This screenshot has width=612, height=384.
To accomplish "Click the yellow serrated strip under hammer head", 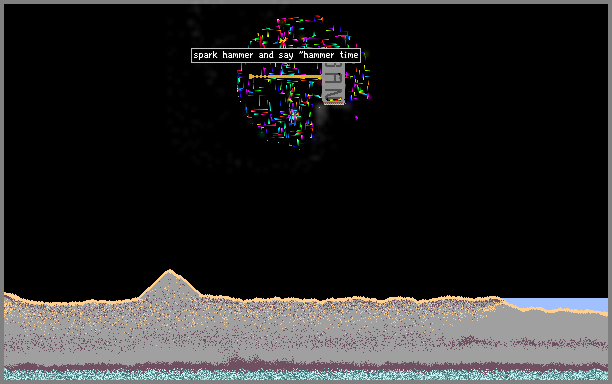I will click(x=334, y=103).
